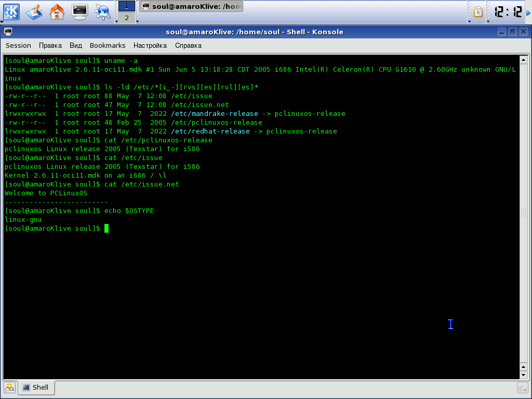Open the Home folder icon in the panel
This screenshot has height=399, width=532.
(57, 11)
